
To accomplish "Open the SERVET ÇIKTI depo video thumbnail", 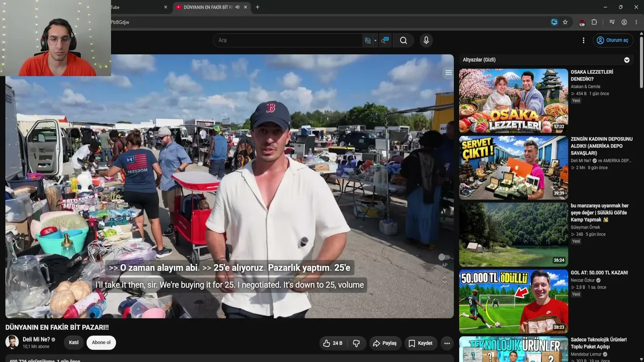I will point(513,167).
